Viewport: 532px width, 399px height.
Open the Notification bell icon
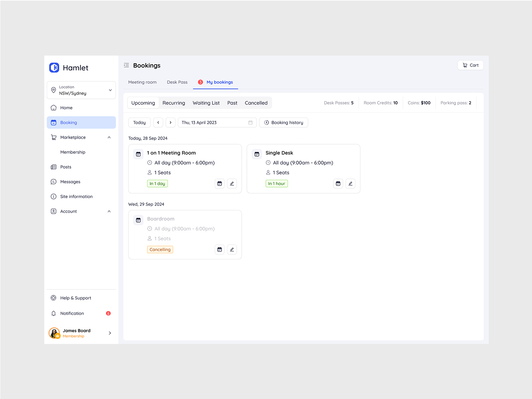click(x=54, y=313)
